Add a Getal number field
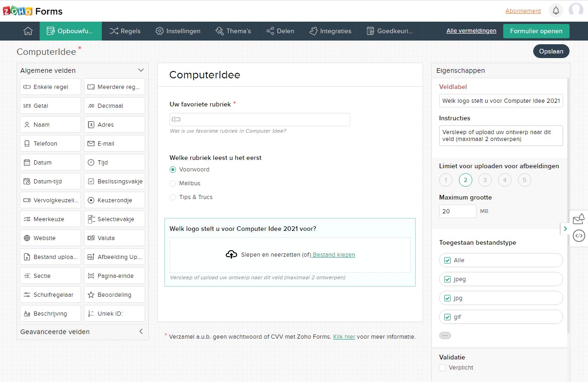Image resolution: width=588 pixels, height=382 pixels. (x=51, y=106)
